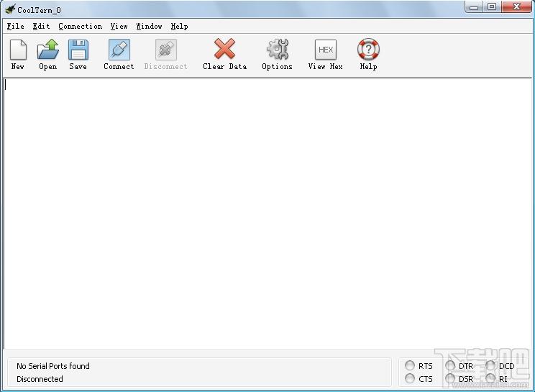Open the Help menu in menu bar
This screenshot has height=392, width=535.
[x=180, y=27]
